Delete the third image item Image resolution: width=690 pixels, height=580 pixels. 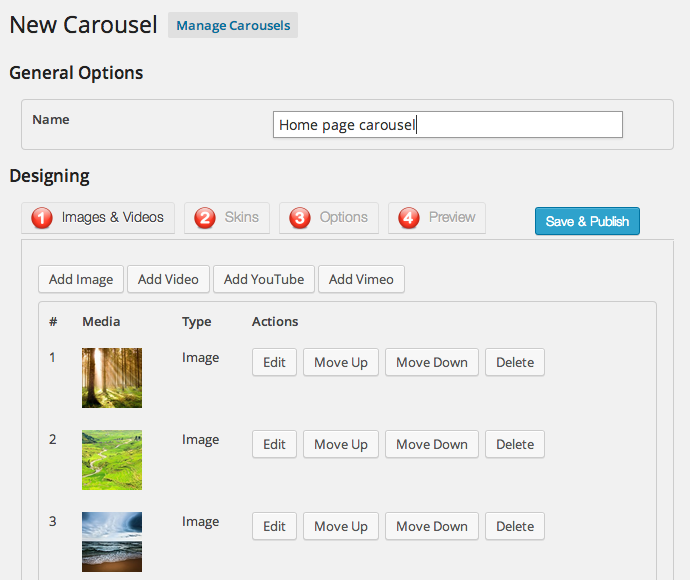515,526
